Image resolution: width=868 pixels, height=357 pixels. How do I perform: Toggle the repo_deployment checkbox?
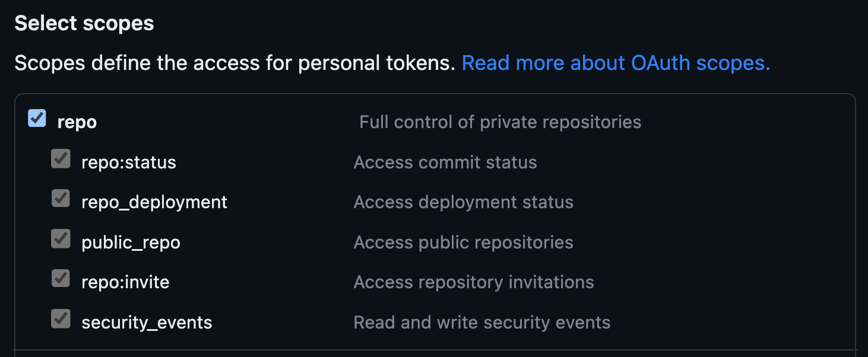pyautogui.click(x=61, y=199)
